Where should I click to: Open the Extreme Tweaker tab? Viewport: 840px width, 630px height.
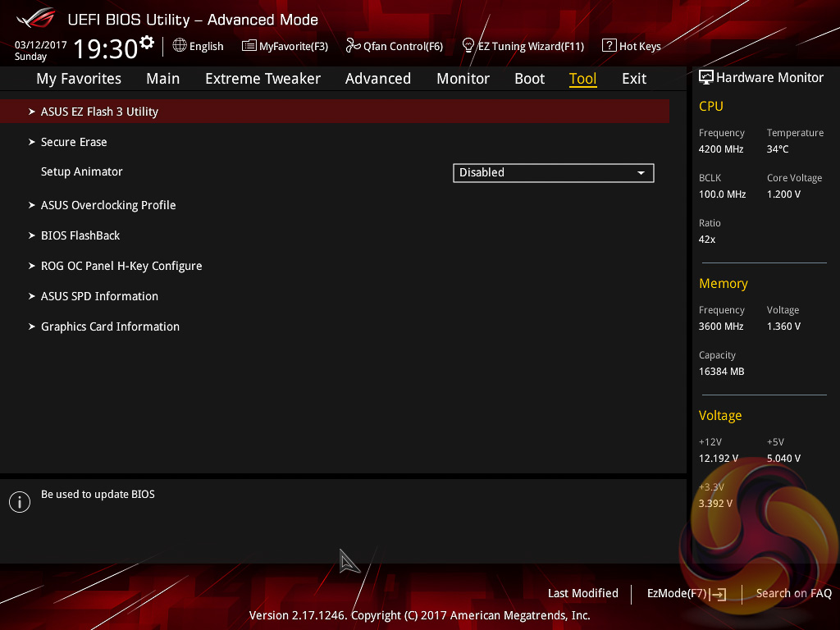pos(263,79)
